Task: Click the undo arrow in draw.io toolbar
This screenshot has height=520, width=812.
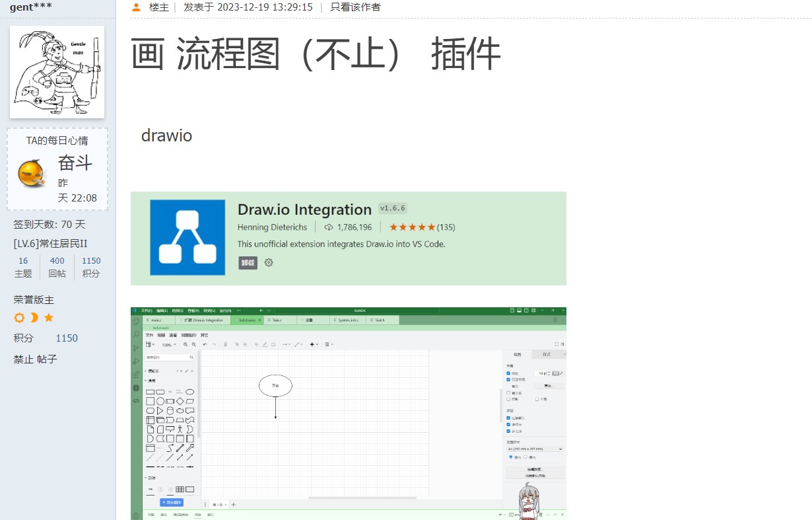Action: (205, 344)
